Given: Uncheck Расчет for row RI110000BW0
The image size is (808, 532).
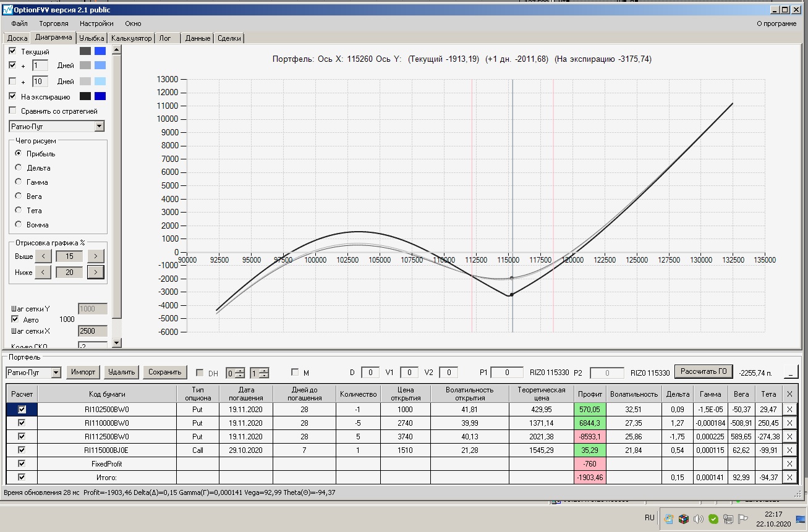Looking at the screenshot, I should point(22,423).
